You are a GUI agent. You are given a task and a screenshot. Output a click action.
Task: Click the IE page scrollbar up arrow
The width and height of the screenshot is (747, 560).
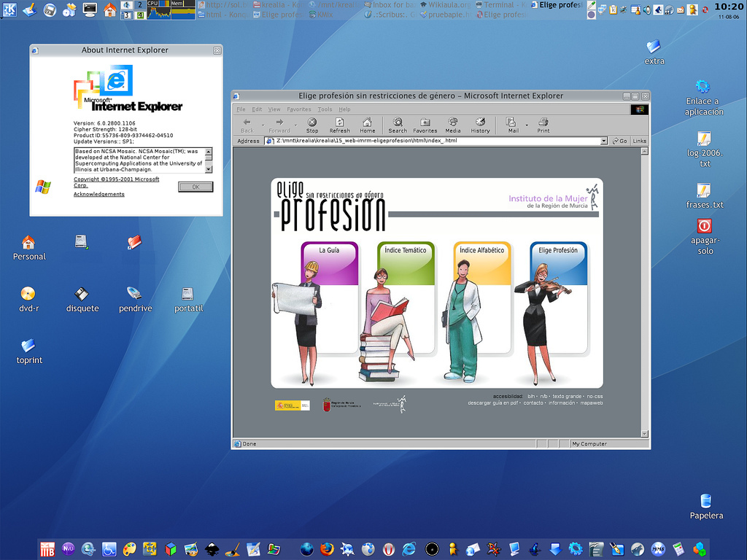point(645,152)
